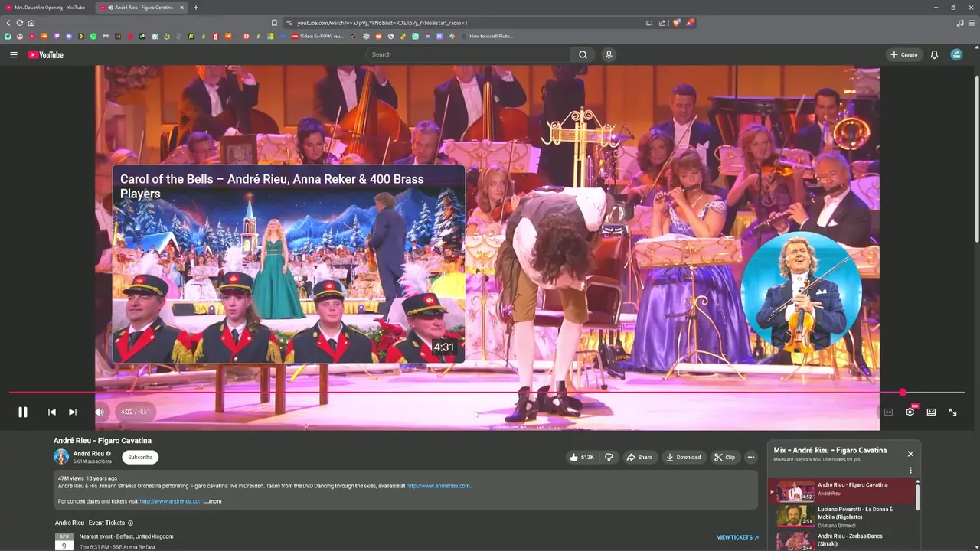Open a new browser tab

(x=196, y=8)
